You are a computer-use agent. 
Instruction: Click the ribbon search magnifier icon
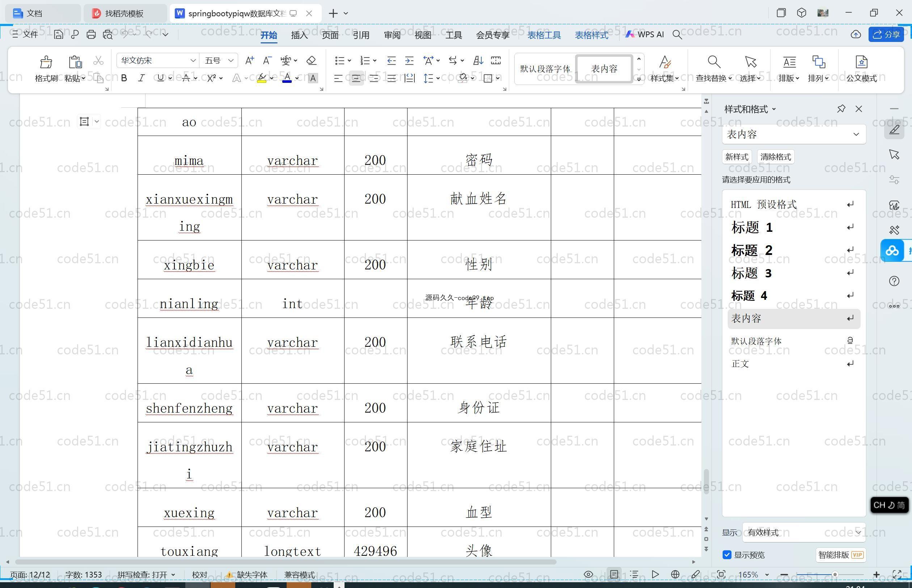point(677,34)
